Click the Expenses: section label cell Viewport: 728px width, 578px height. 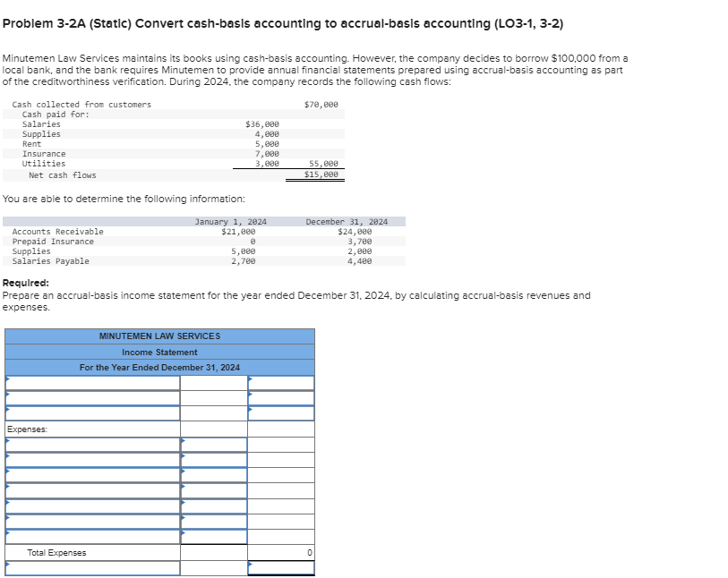[90, 428]
